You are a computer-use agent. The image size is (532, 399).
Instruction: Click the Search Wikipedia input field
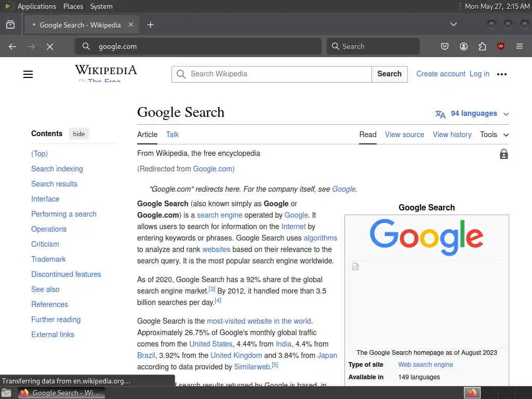(271, 74)
